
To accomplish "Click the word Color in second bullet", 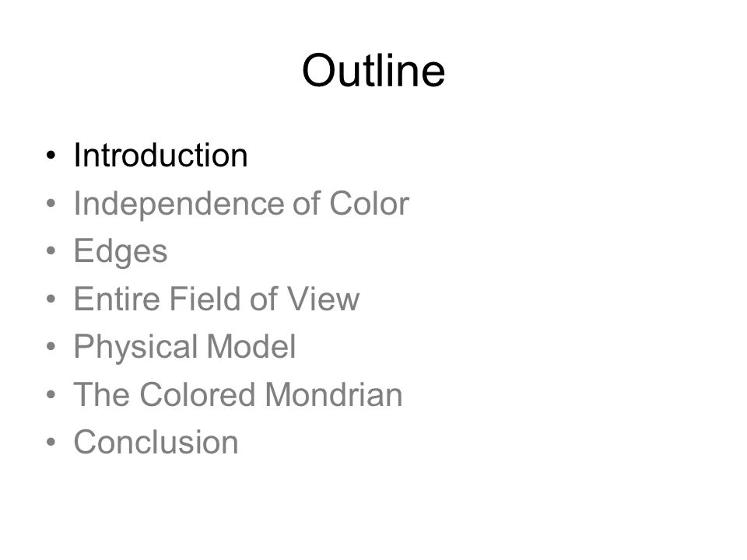I will [x=369, y=203].
